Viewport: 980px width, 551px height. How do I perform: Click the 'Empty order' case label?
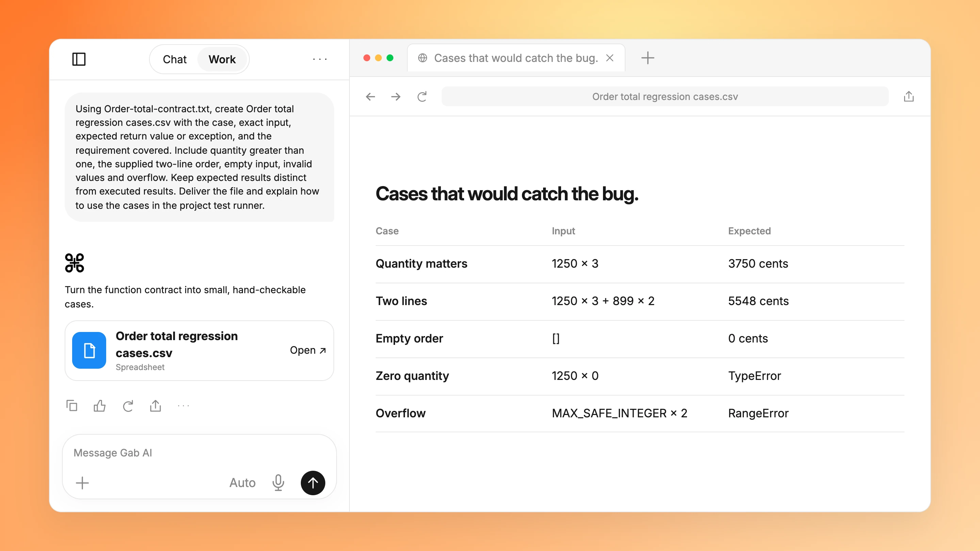pyautogui.click(x=409, y=338)
